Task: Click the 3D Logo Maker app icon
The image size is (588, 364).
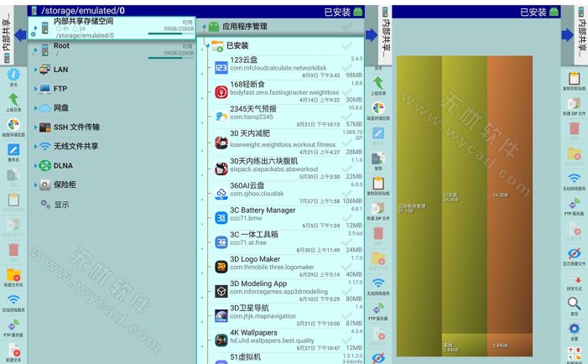Action: click(221, 267)
